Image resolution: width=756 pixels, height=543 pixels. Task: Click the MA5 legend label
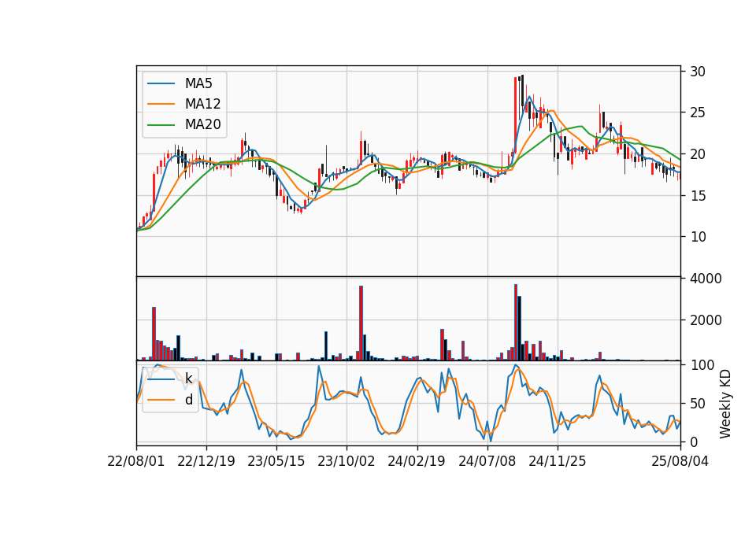click(x=198, y=83)
